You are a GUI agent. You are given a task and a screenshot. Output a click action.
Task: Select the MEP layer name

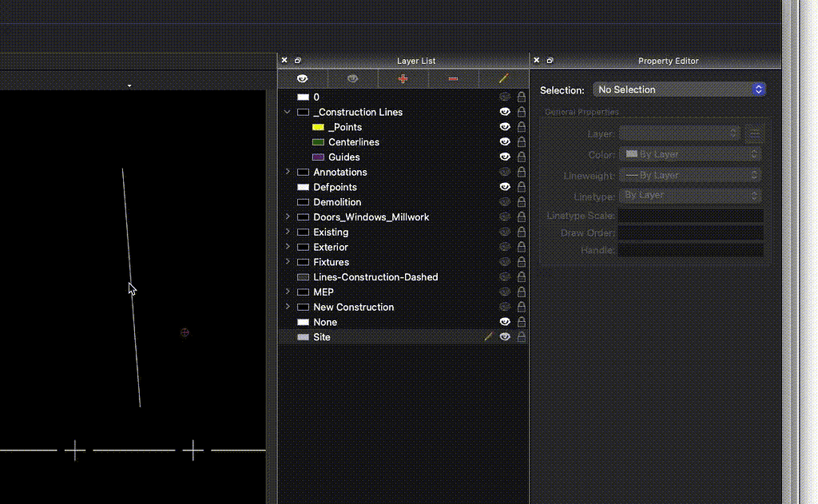point(324,292)
